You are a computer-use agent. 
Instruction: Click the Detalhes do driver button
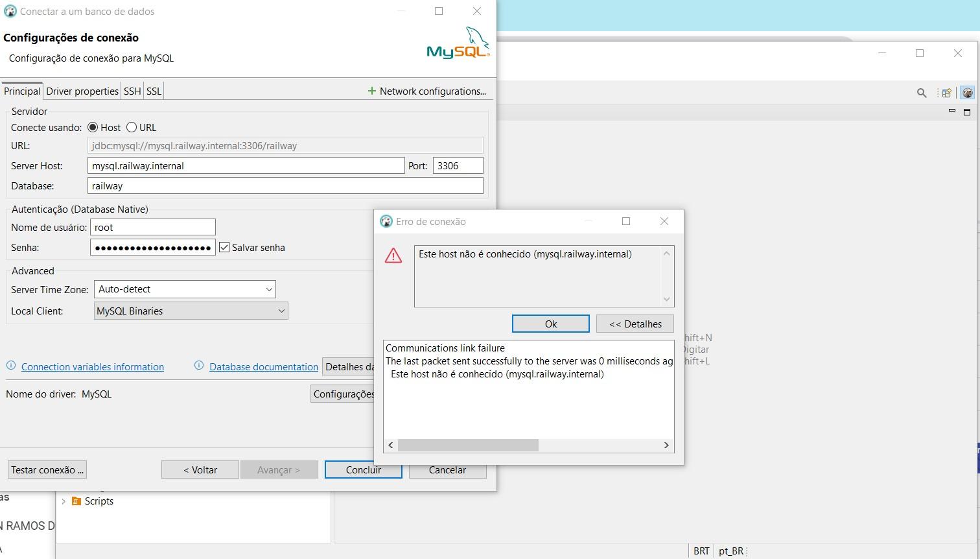349,366
